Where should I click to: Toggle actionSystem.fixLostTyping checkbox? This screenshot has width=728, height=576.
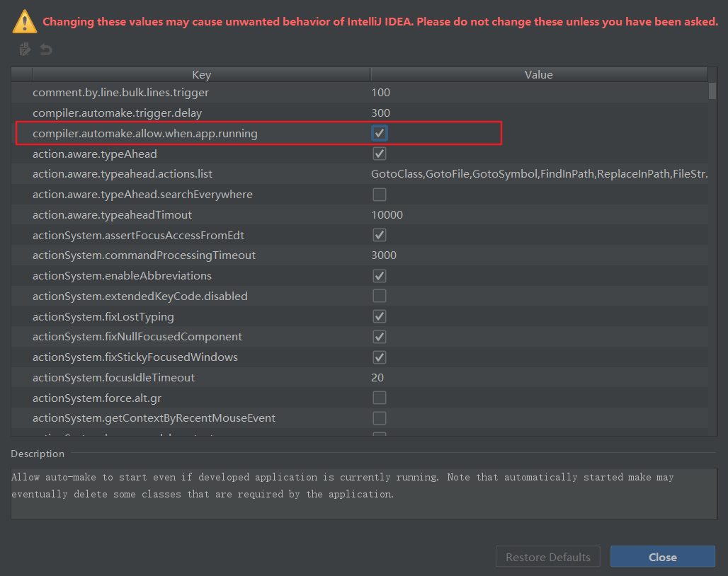380,316
